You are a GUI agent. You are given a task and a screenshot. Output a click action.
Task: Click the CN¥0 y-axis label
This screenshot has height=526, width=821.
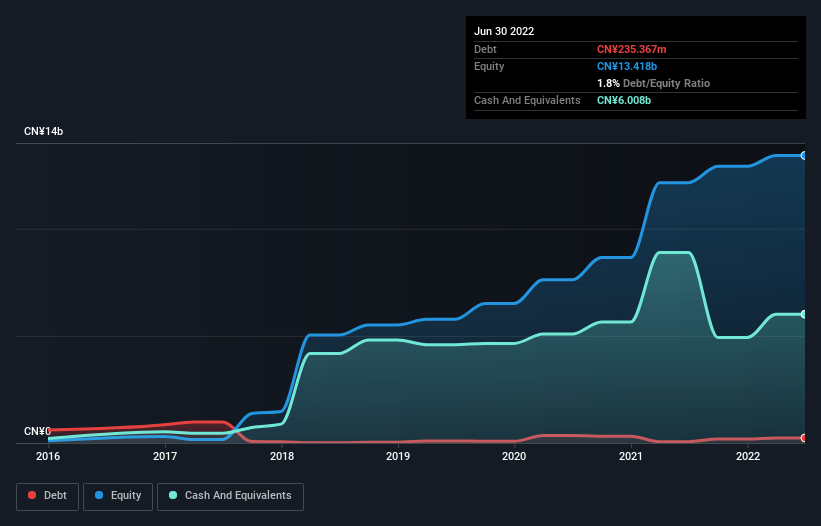[37, 431]
